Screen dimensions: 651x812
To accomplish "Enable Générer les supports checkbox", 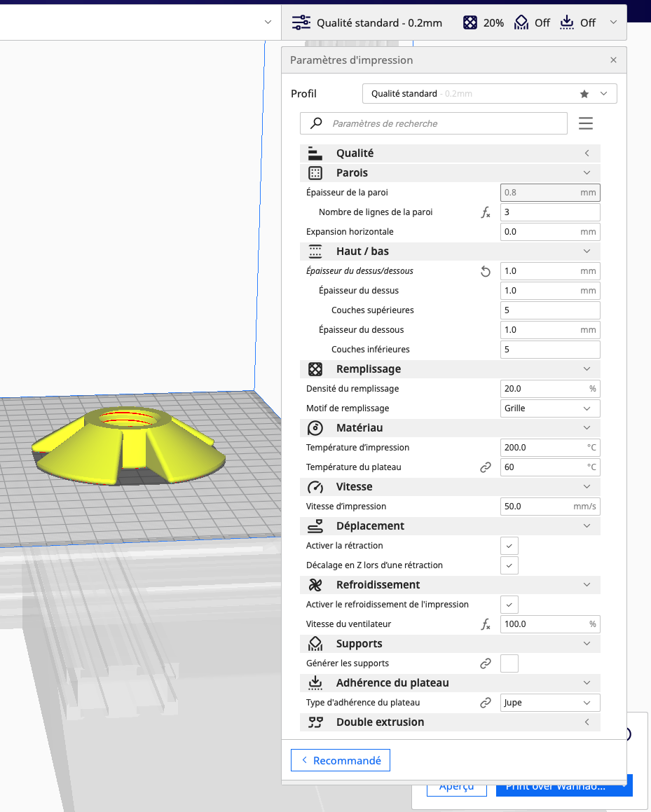I will pos(509,663).
